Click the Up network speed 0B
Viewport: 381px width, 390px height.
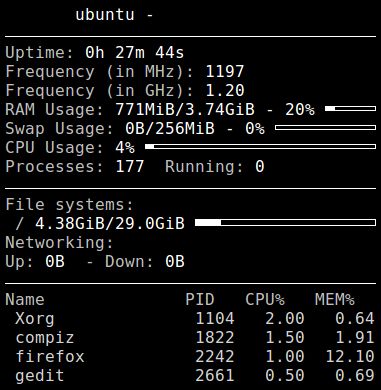tap(55, 262)
